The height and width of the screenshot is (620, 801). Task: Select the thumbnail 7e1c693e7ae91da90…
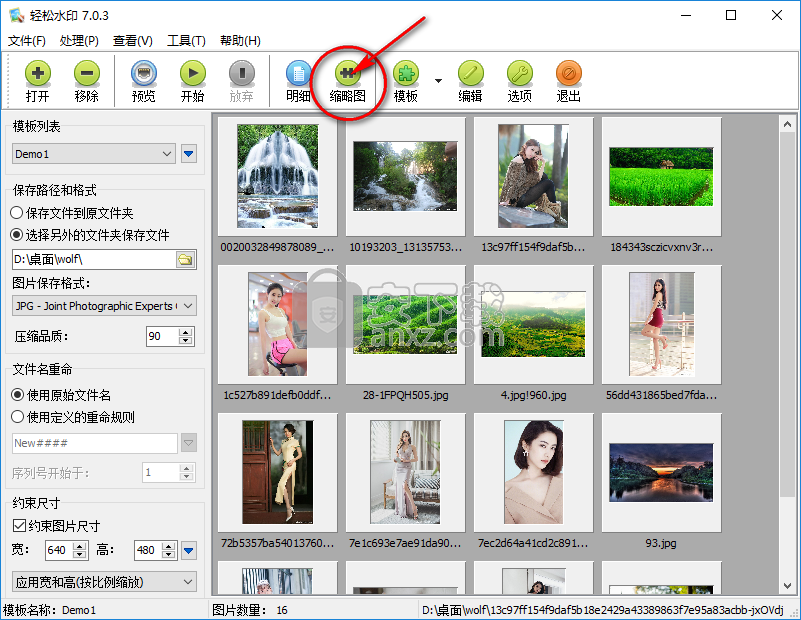(406, 472)
